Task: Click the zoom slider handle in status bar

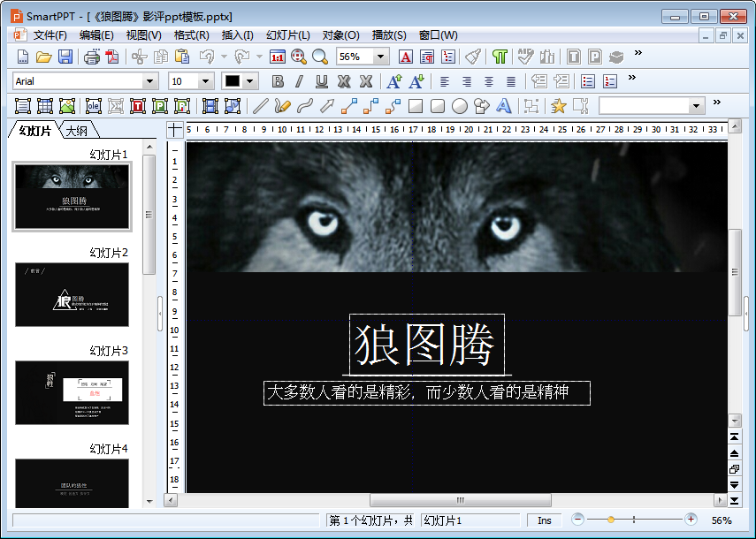Action: point(611,520)
